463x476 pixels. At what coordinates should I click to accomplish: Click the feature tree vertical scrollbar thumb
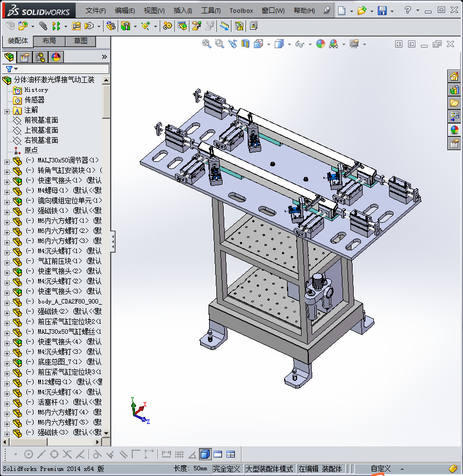(106, 102)
